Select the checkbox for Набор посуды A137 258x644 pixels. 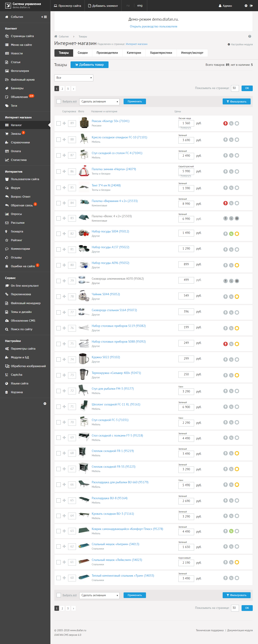59,249
